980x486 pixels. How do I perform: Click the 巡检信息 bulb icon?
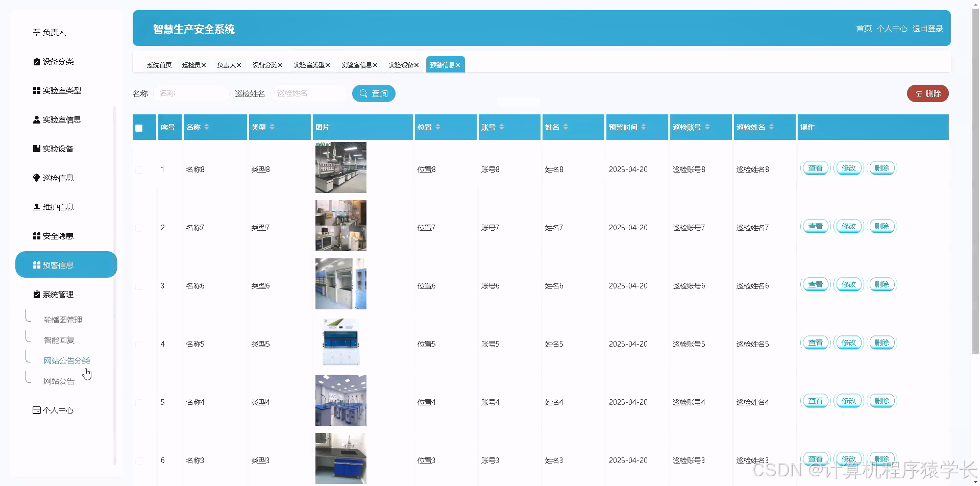click(36, 178)
